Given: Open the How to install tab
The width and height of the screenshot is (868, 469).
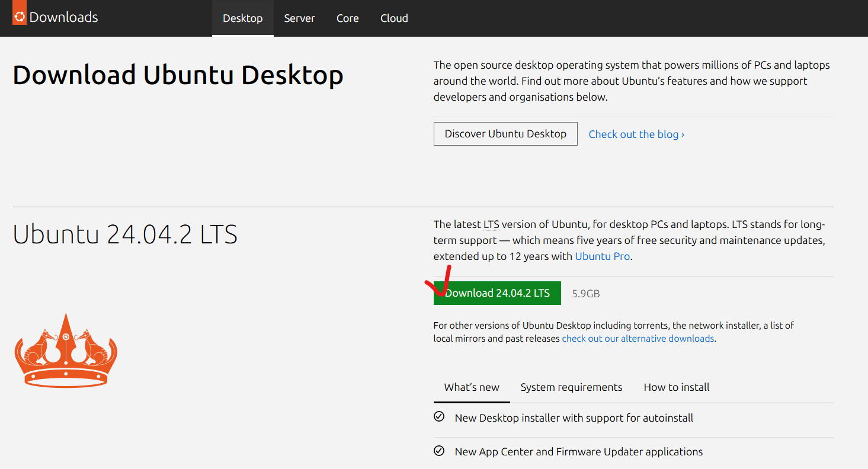Looking at the screenshot, I should (677, 387).
